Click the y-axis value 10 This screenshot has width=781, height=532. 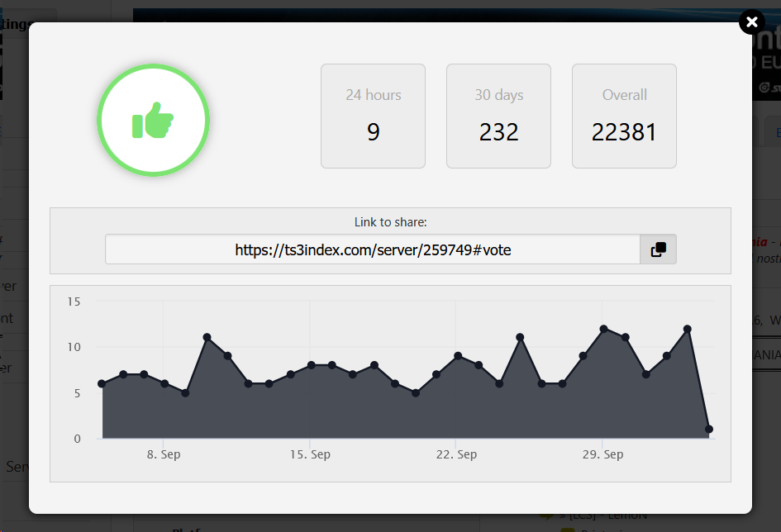(x=74, y=347)
